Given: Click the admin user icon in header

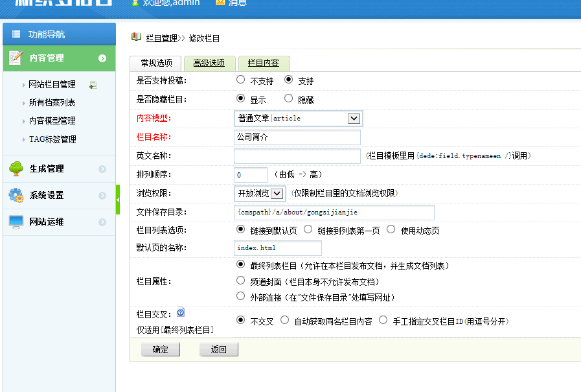Looking at the screenshot, I should click(x=135, y=3).
